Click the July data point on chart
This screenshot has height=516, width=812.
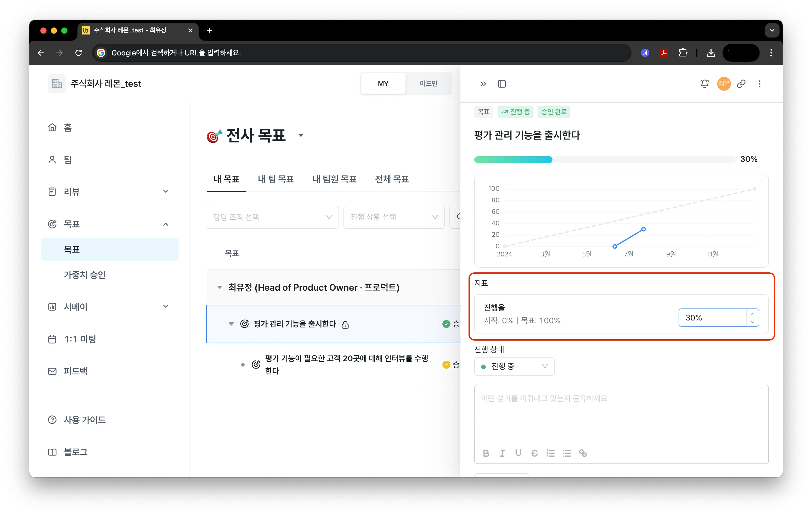[x=643, y=229]
